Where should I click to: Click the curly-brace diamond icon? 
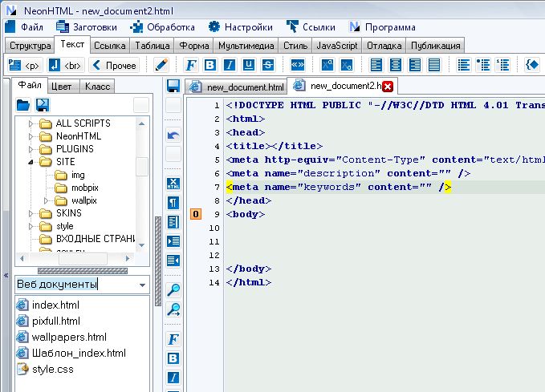pyautogui.click(x=532, y=65)
